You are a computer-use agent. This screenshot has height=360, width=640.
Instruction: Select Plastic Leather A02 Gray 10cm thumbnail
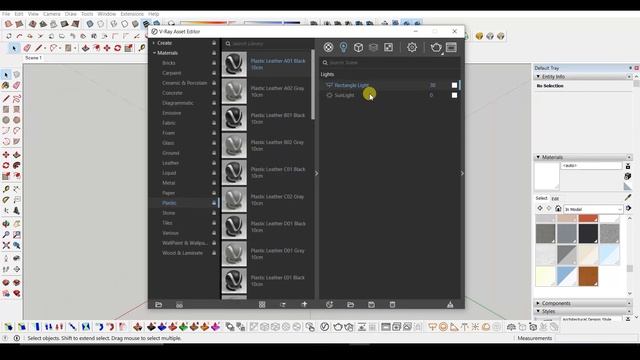(x=234, y=91)
